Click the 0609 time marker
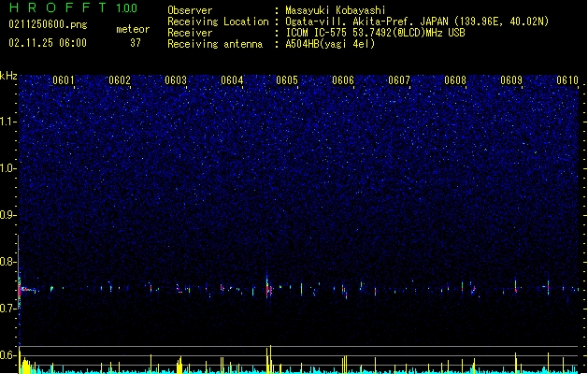 coord(511,80)
